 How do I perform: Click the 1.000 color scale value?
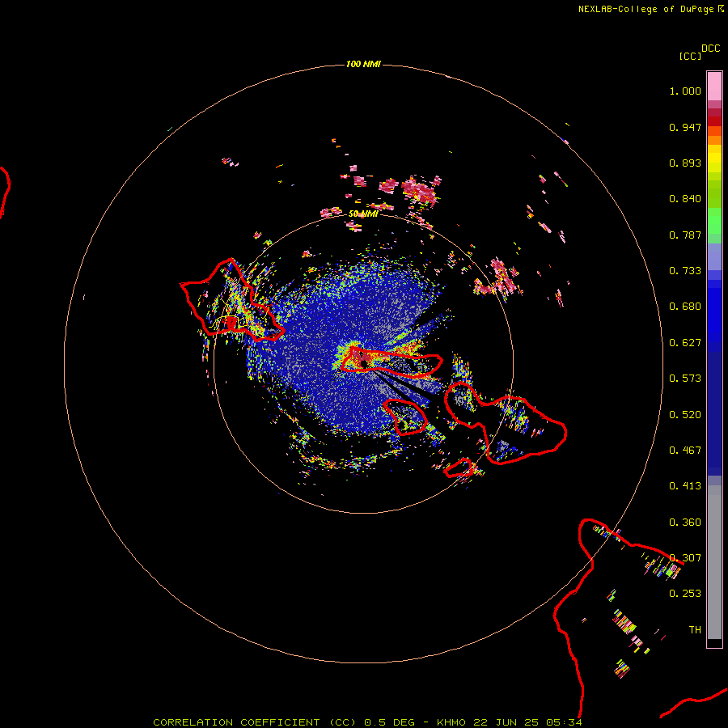685,91
